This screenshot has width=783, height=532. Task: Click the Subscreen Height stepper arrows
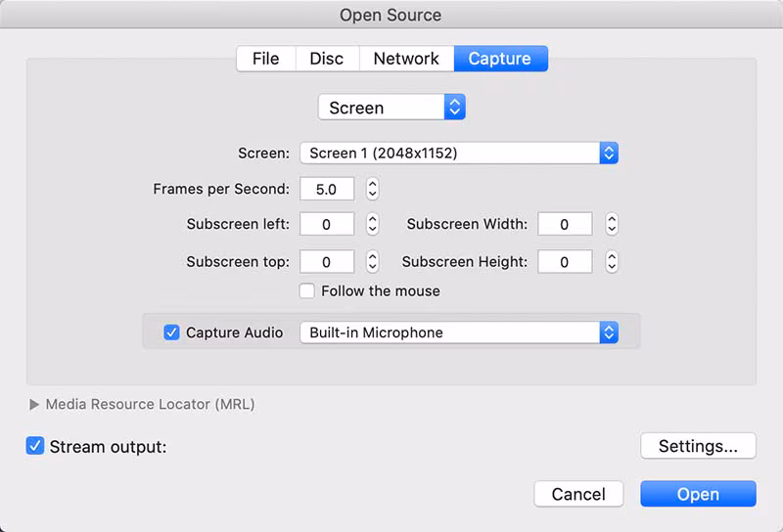tap(612, 261)
